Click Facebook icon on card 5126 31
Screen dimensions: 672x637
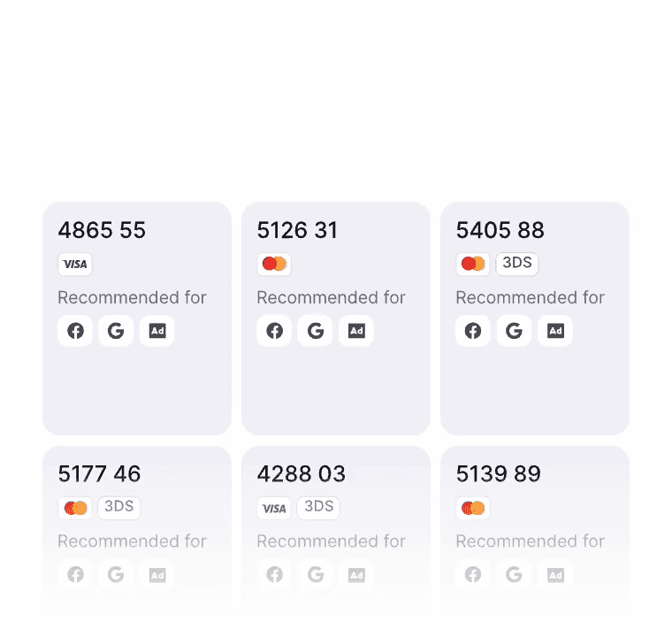[274, 331]
